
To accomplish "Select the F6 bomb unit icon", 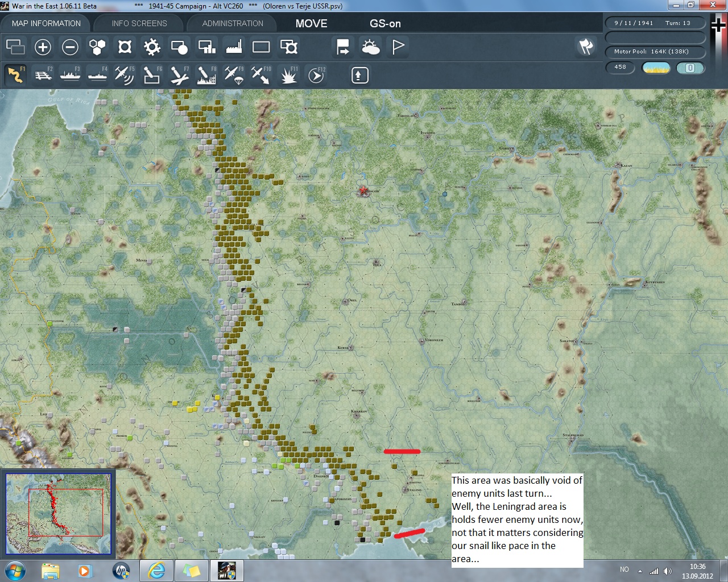I will point(152,74).
